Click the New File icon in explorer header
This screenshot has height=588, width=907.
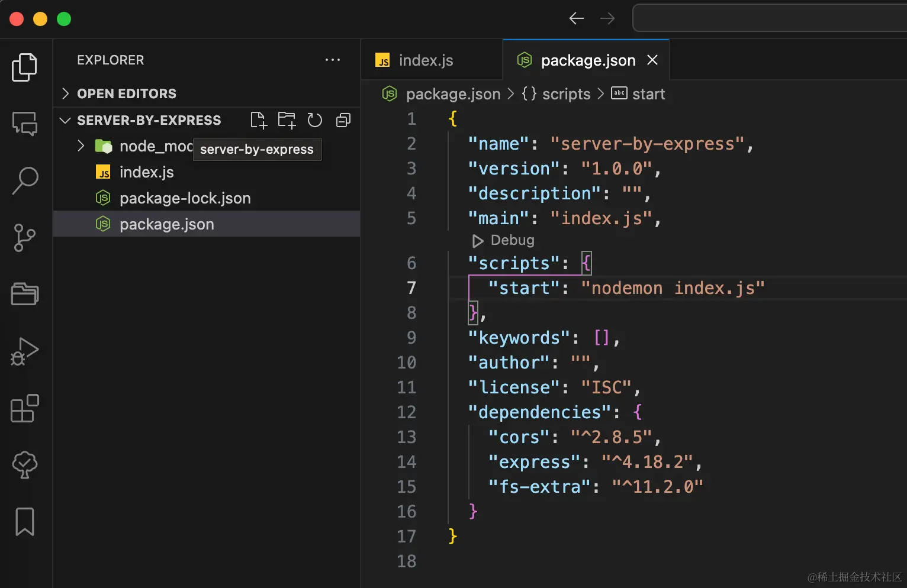click(259, 120)
